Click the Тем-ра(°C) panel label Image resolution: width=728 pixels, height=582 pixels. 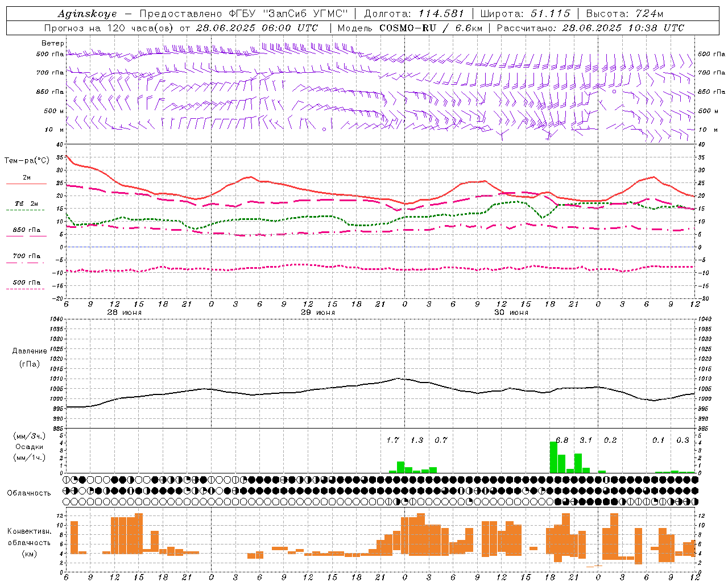pos(27,161)
